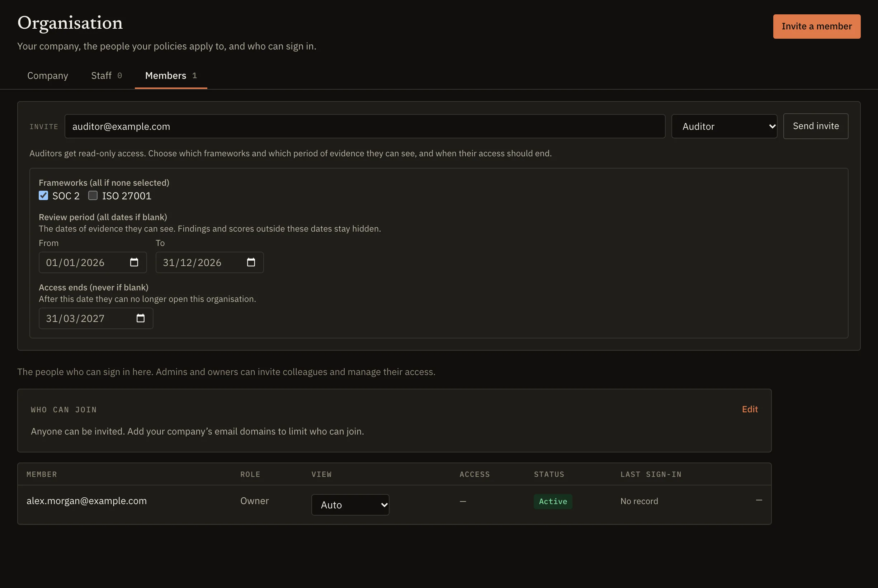
Task: Switch to the Staff tab
Action: pyautogui.click(x=107, y=75)
